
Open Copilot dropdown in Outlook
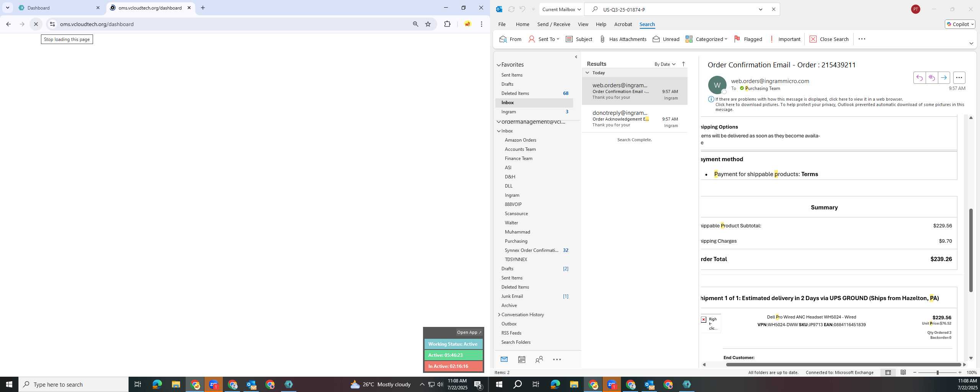(960, 24)
